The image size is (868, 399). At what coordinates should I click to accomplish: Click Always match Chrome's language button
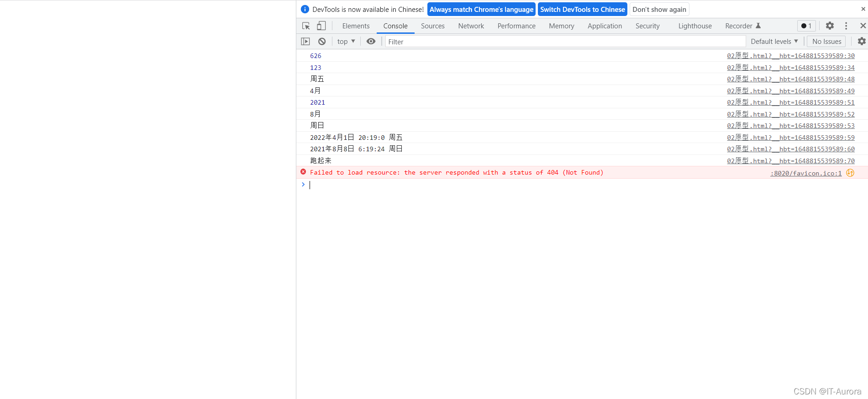click(x=481, y=9)
